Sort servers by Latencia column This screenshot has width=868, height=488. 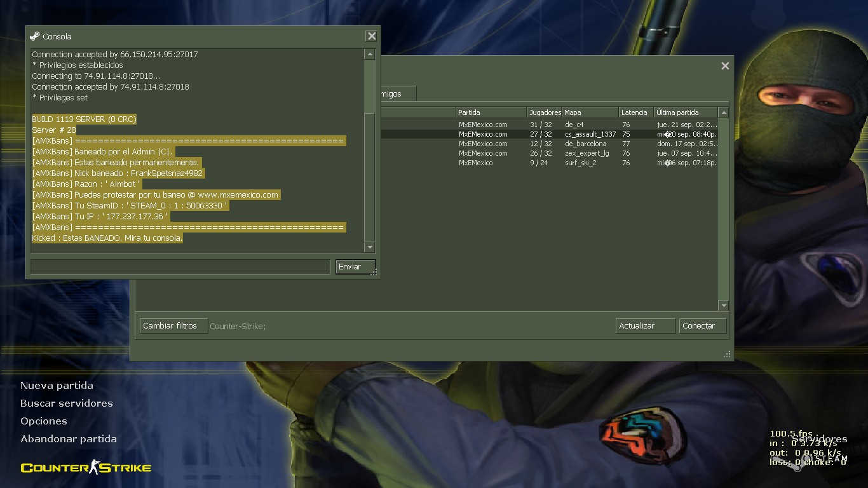pos(636,112)
